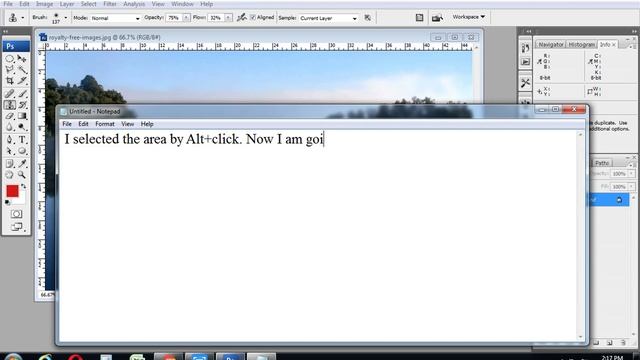Click the foreground red color swatch
This screenshot has height=360, width=640.
pyautogui.click(x=12, y=191)
